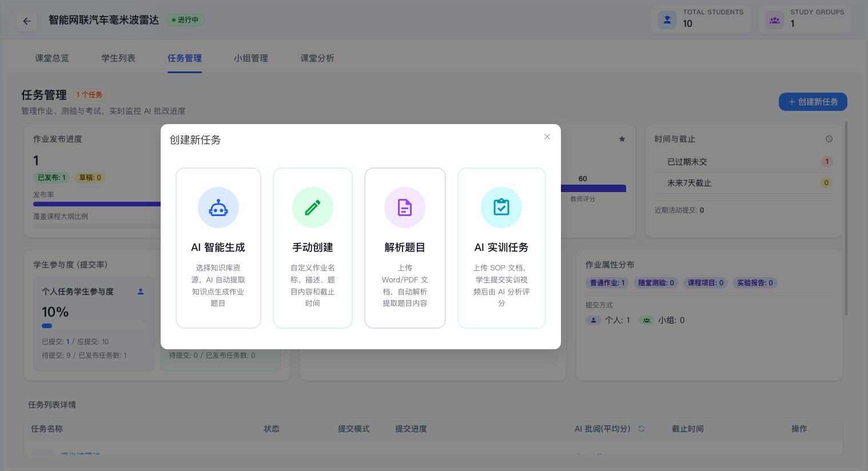Click the 草稿: 0 tag

point(90,178)
